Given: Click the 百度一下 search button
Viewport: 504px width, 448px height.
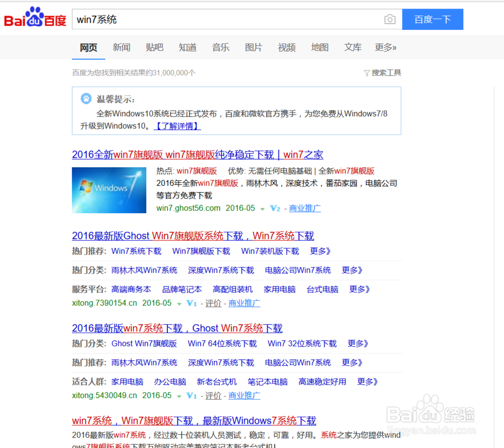Looking at the screenshot, I should 432,19.
